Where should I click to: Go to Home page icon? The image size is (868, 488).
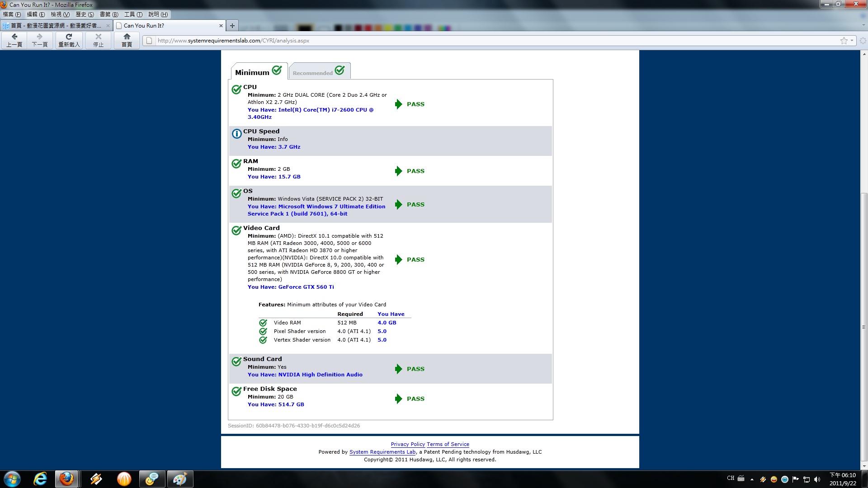tap(127, 40)
